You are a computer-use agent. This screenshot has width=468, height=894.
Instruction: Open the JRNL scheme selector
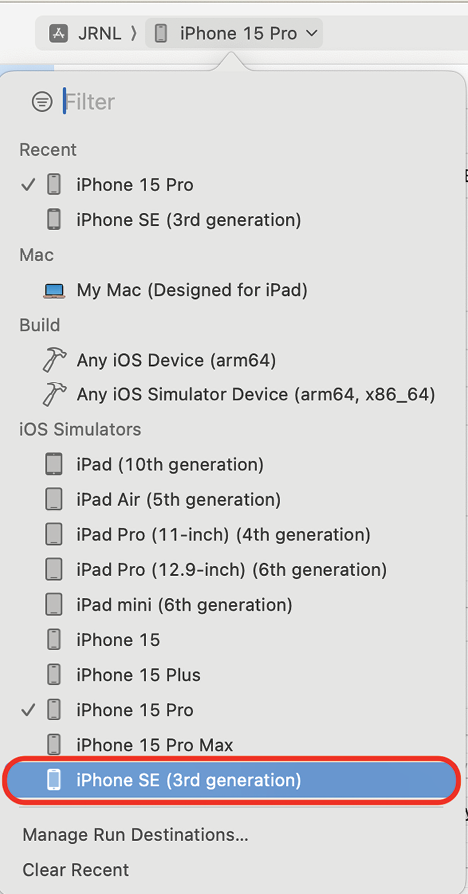coord(85,34)
